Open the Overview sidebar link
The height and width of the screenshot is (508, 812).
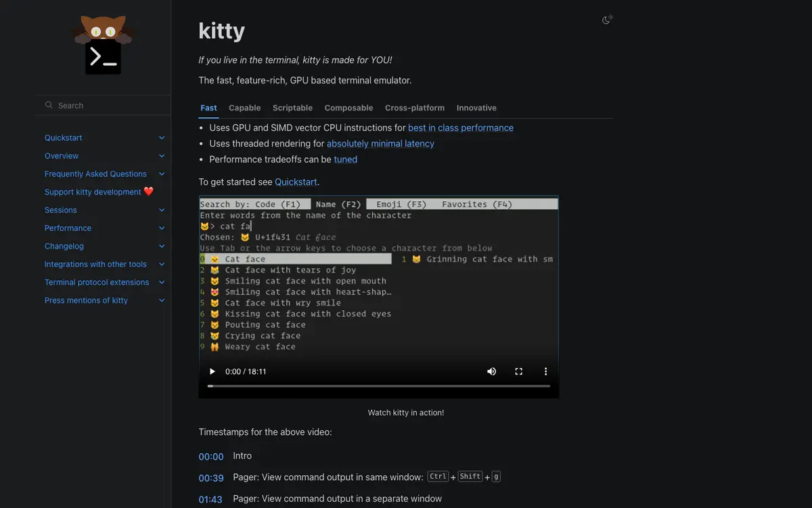pyautogui.click(x=62, y=156)
